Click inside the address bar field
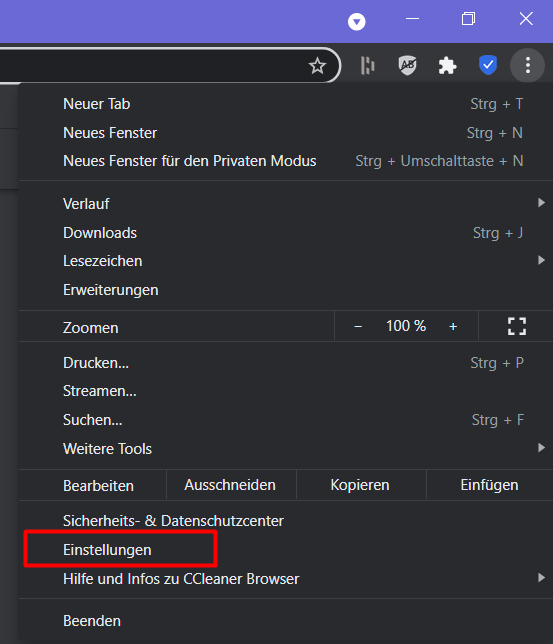Screen dimensions: 553x644 point(152,65)
